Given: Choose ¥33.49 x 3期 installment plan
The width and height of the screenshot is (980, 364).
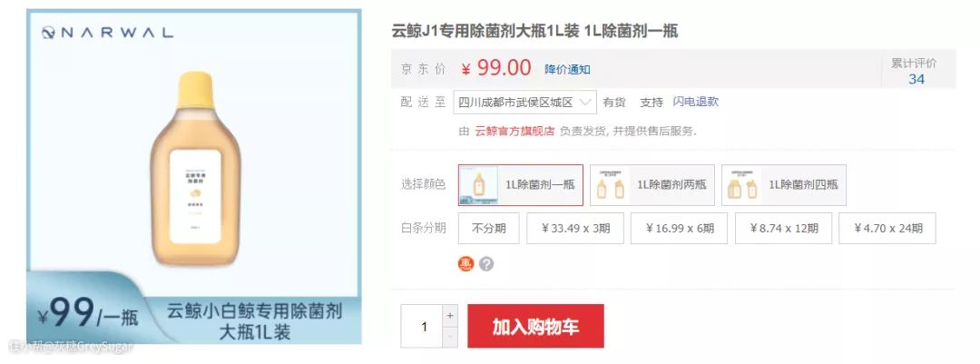Looking at the screenshot, I should coord(575,228).
